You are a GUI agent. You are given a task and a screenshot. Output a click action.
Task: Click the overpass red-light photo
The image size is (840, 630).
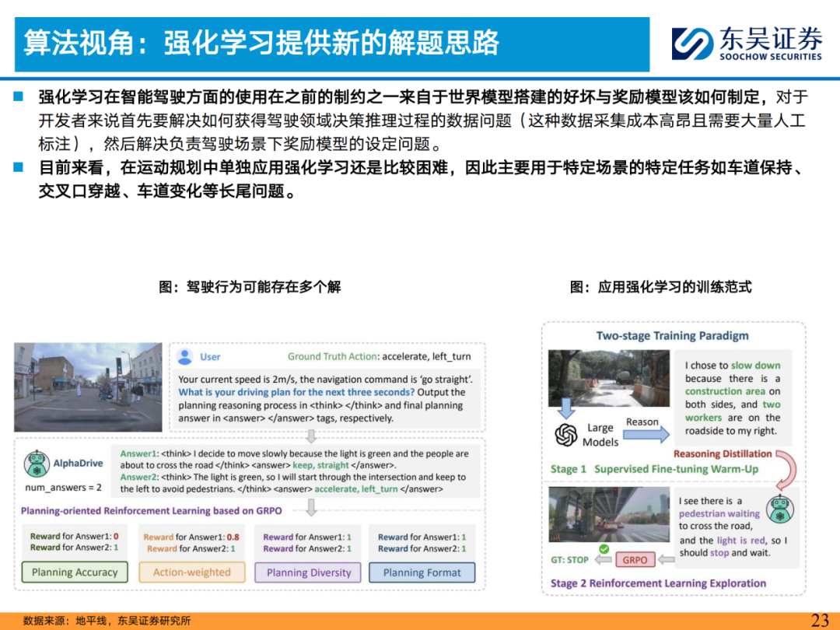point(609,514)
